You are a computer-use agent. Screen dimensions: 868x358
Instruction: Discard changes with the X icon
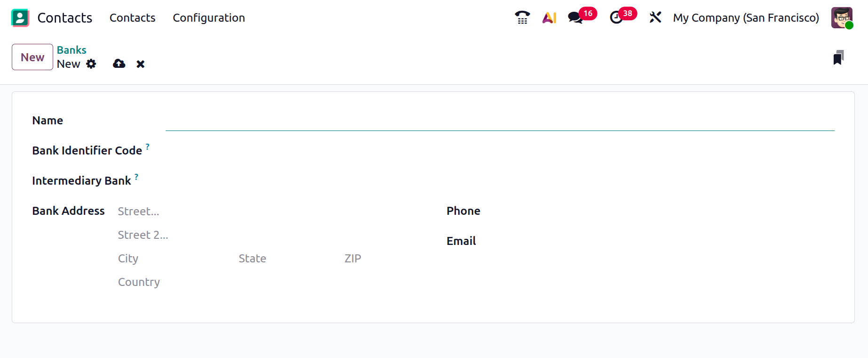(x=140, y=64)
